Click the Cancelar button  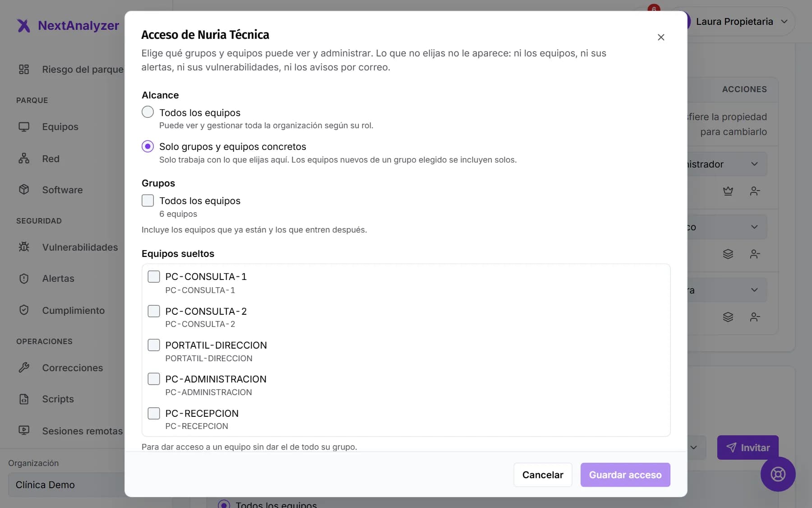point(543,475)
